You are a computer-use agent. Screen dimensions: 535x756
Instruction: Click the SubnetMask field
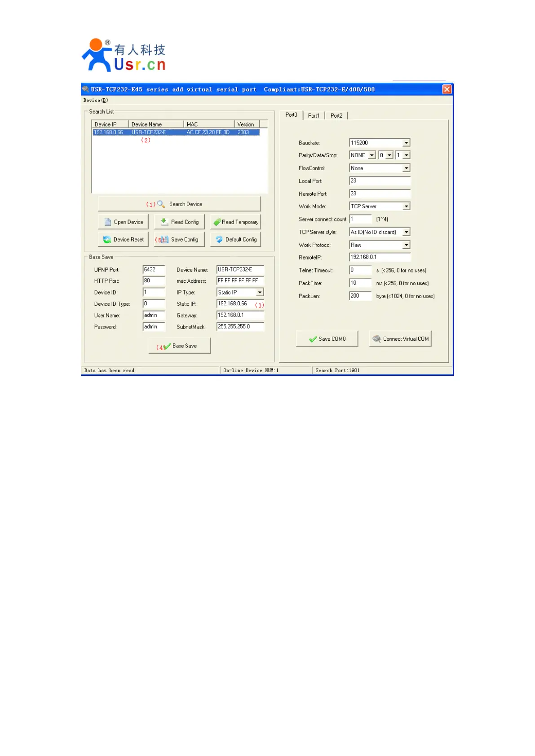[240, 327]
